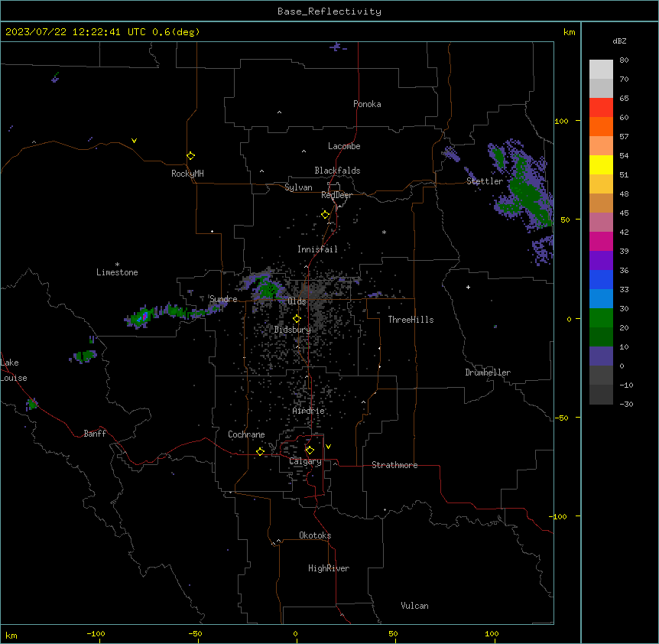Click the Calgary label
Viewport: 659px width, 644px height.
(305, 461)
